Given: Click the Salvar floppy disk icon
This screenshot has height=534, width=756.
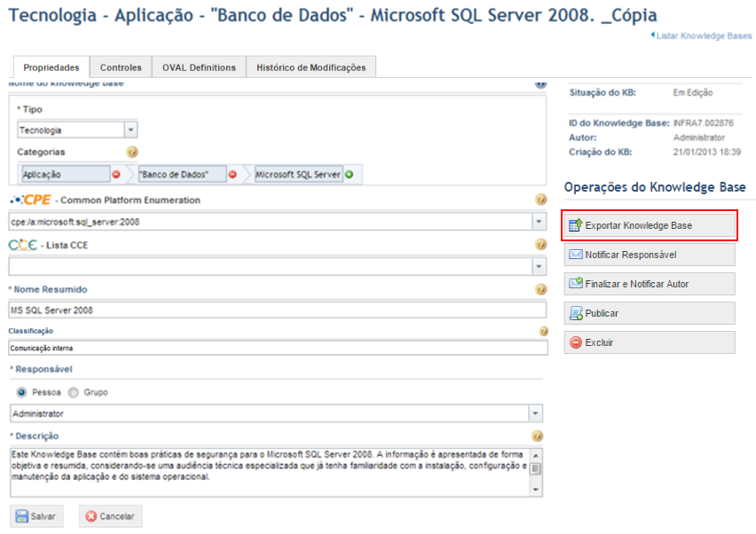Looking at the screenshot, I should (21, 516).
